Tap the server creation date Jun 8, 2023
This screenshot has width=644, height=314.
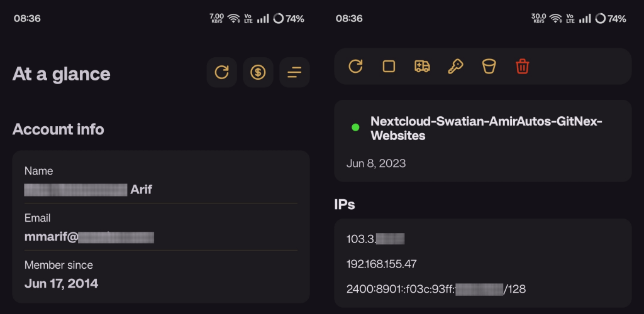tap(376, 163)
